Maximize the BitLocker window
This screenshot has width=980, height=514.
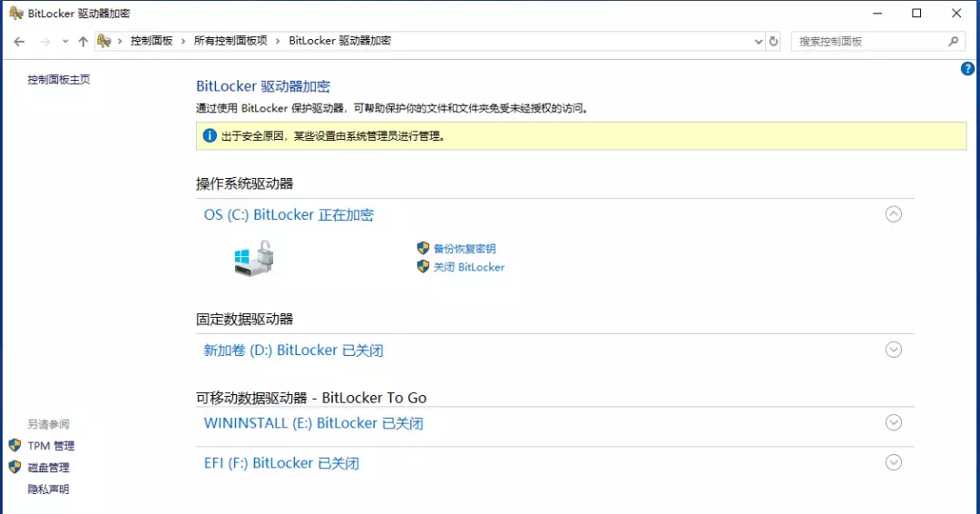916,13
